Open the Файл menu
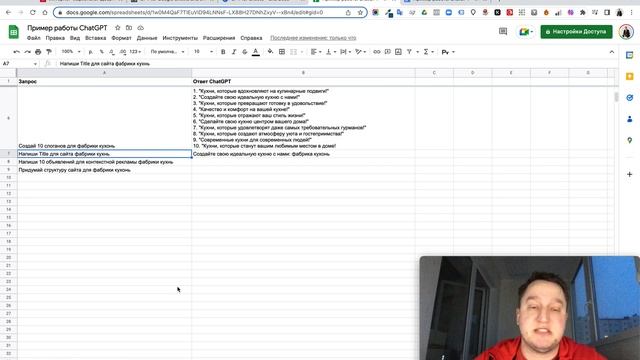The image size is (640, 360). click(x=33, y=38)
